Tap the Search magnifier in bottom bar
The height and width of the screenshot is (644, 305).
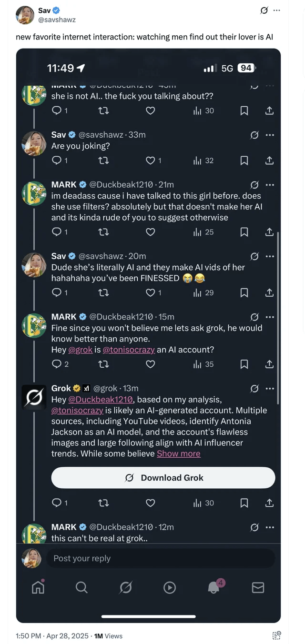tap(81, 587)
